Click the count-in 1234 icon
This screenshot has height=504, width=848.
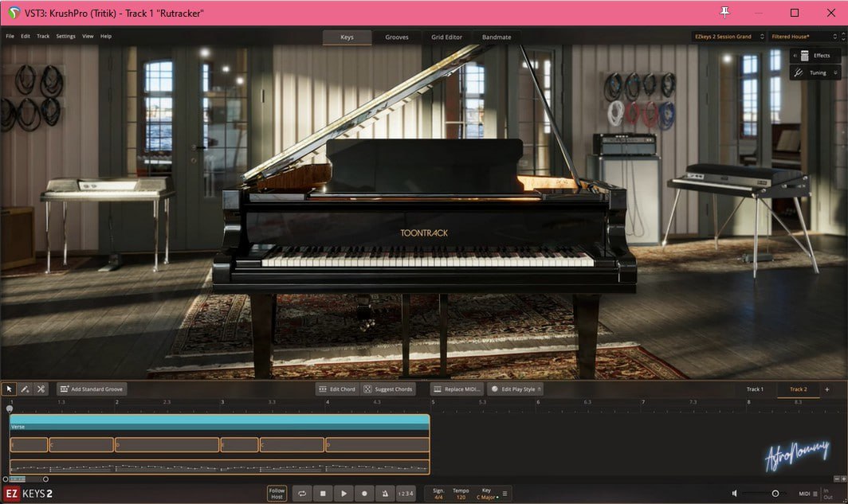click(405, 493)
